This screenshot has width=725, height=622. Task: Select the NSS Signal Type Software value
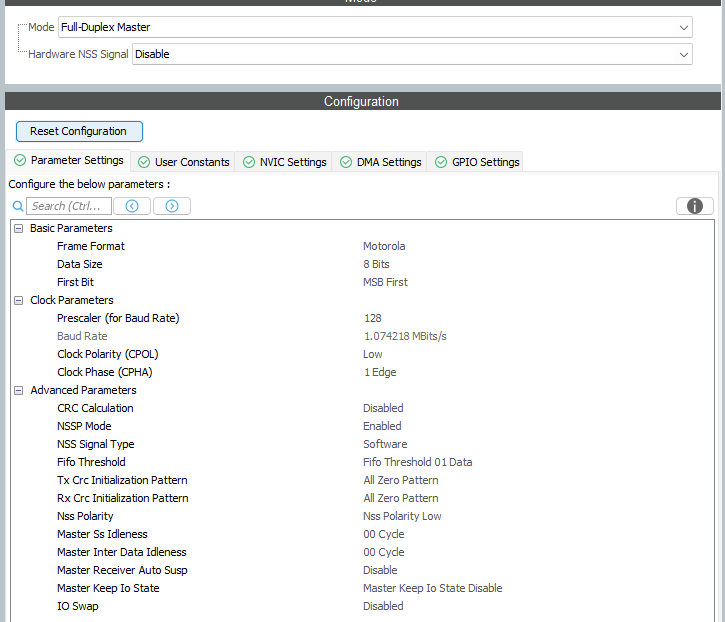pyautogui.click(x=385, y=444)
